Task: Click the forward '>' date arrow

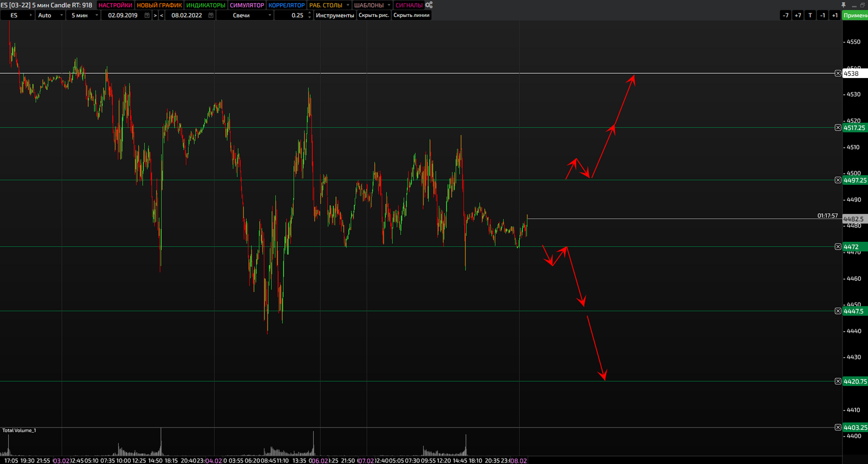Action: [x=155, y=15]
